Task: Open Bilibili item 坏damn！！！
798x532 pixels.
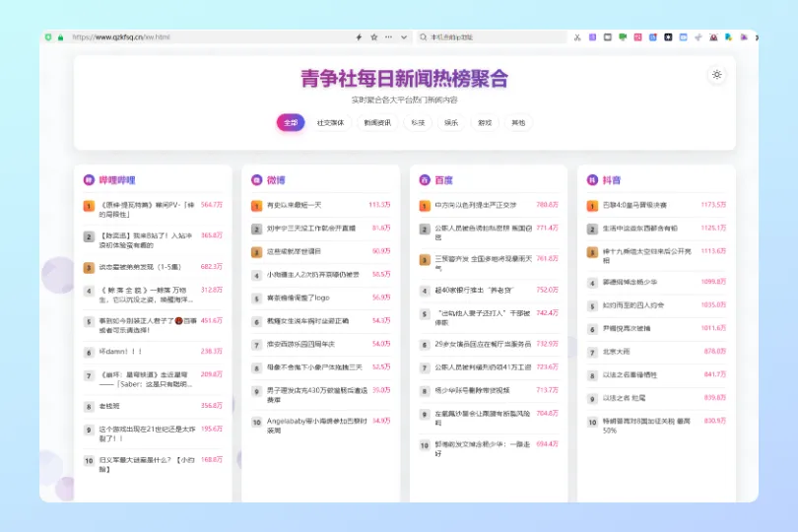Action: (120, 352)
